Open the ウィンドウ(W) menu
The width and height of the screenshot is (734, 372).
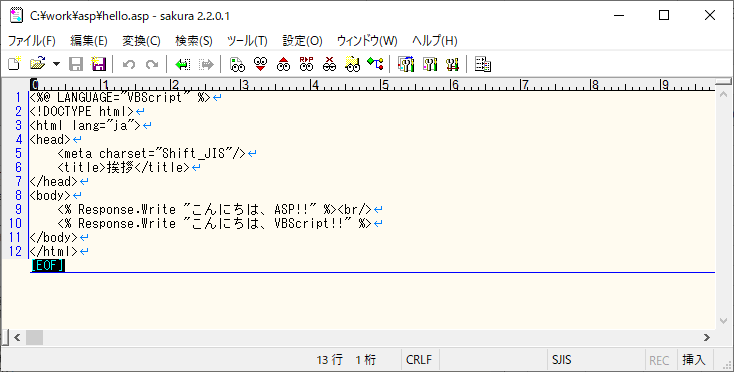coord(367,41)
